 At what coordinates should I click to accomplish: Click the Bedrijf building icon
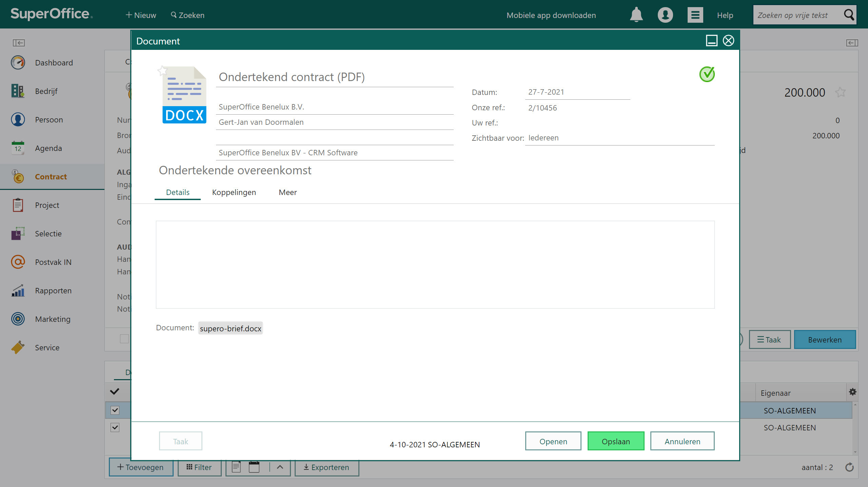[18, 91]
